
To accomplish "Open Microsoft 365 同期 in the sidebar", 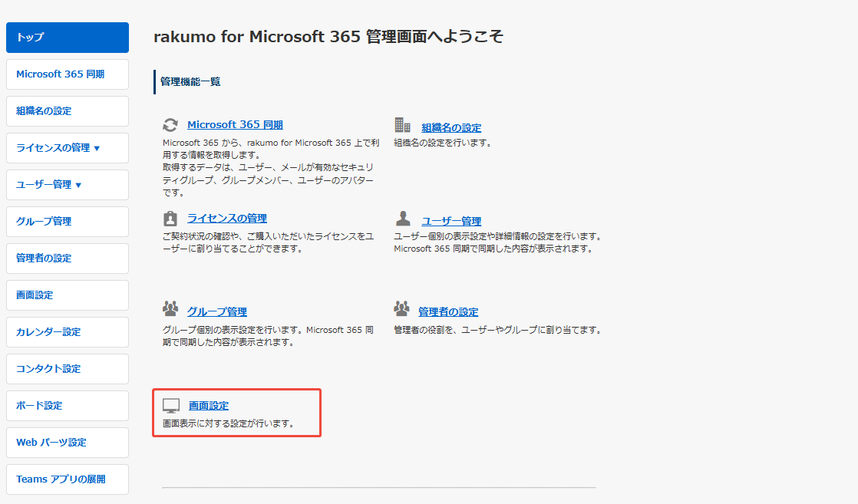I will [x=68, y=74].
